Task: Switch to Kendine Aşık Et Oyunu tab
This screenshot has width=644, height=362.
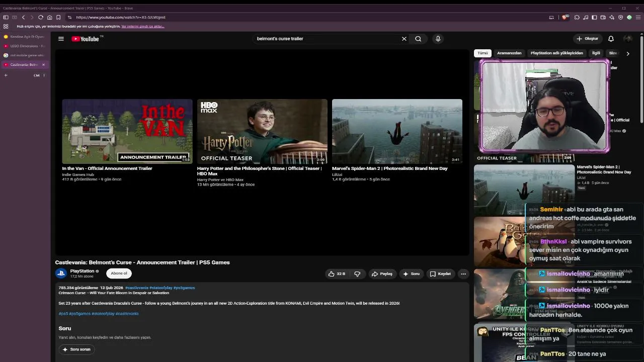Action: tap(24, 37)
